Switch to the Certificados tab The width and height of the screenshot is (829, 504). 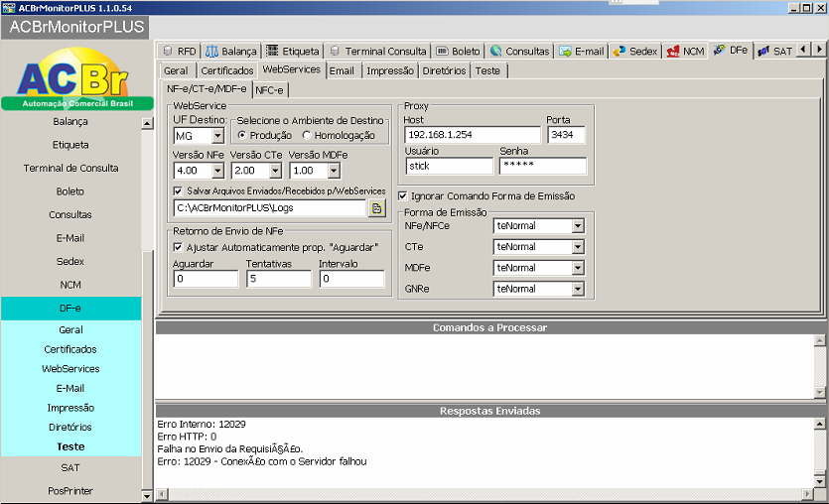(x=226, y=70)
